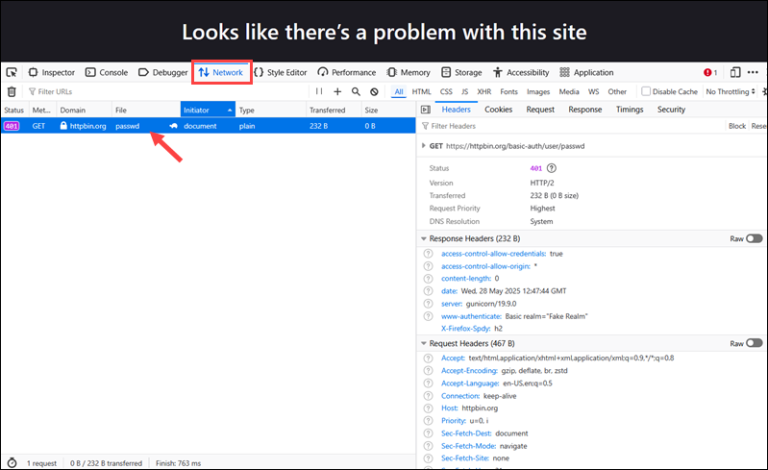
Task: Filter requests by WS
Action: (594, 92)
